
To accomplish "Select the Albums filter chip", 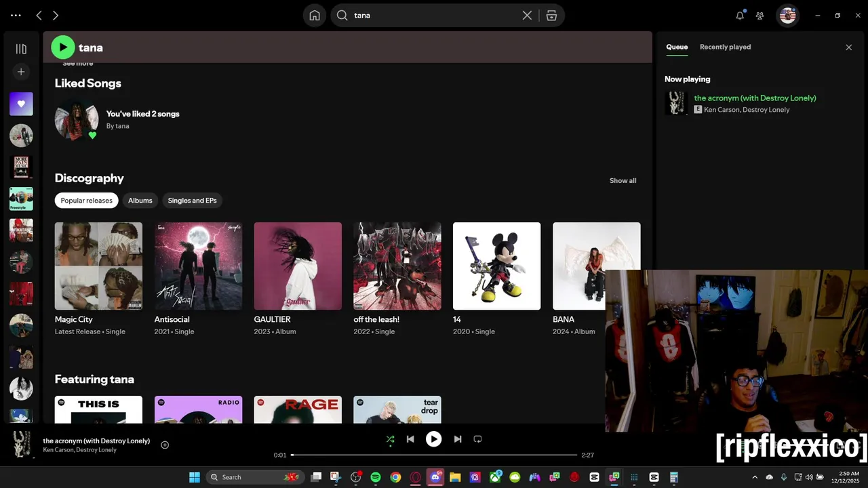I will 140,201.
